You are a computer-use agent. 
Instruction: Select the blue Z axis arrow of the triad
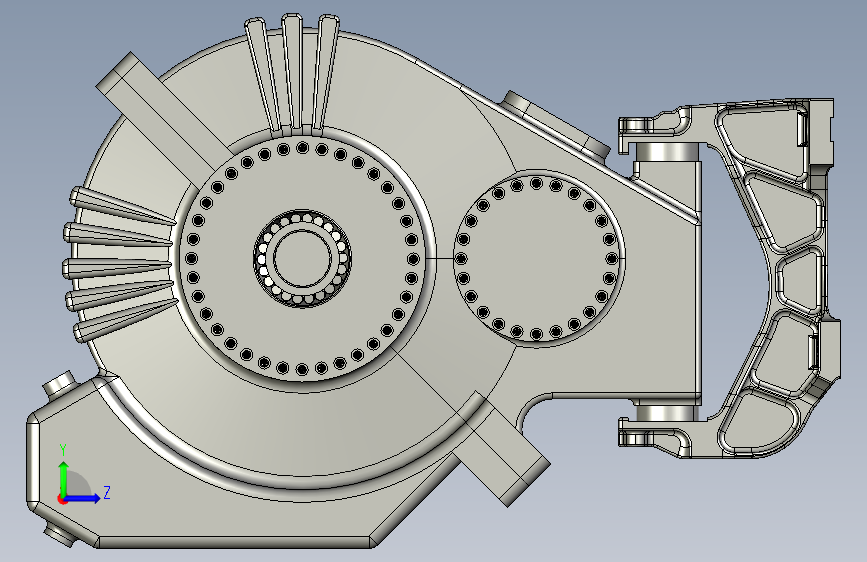point(82,498)
